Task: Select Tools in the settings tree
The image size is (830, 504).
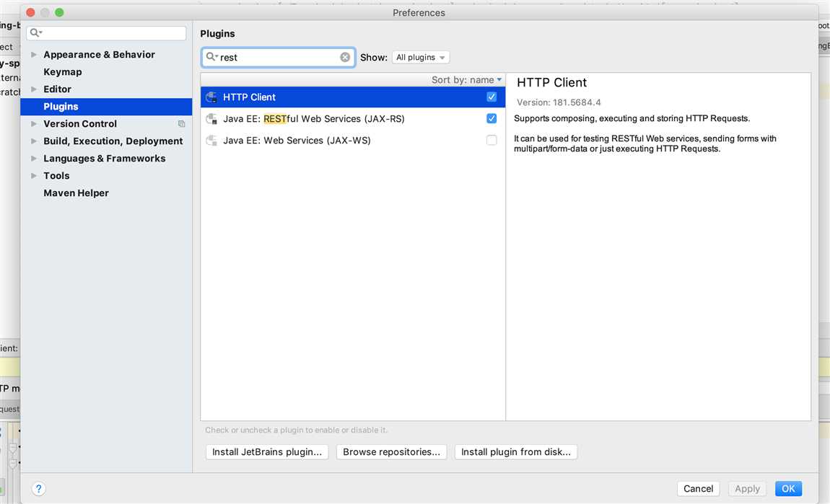Action: pos(56,176)
